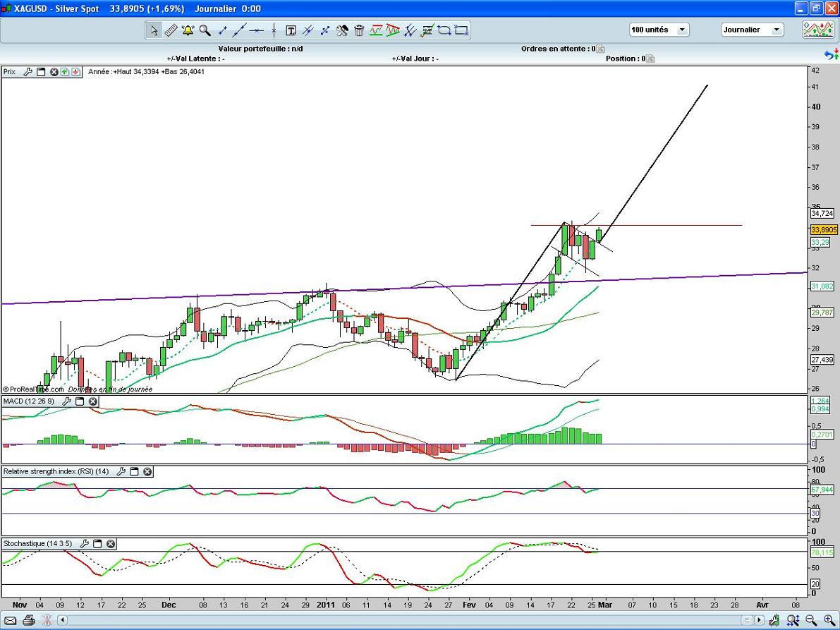Click the zoom out magnifier bottom right
This screenshot has width=840, height=630.
point(812,621)
